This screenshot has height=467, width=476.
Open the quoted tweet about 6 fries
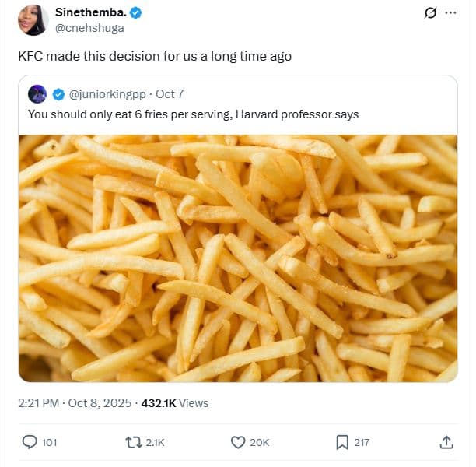[193, 114]
